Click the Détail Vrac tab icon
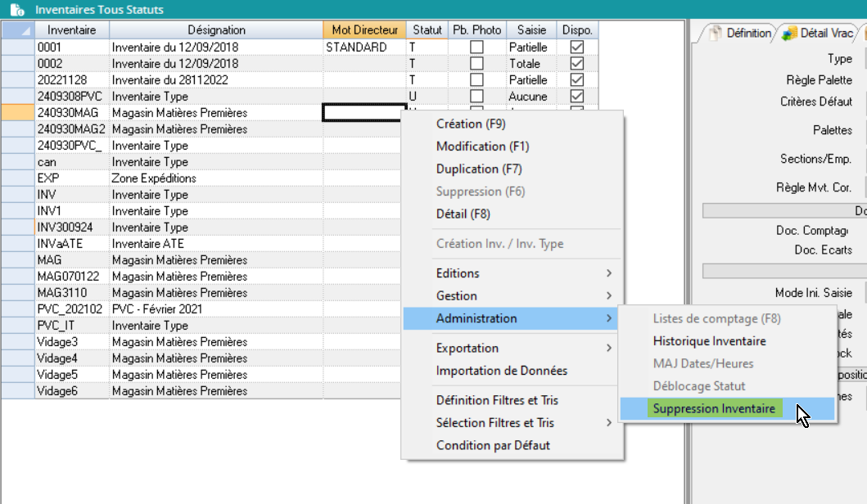The height and width of the screenshot is (504, 867). pos(789,33)
